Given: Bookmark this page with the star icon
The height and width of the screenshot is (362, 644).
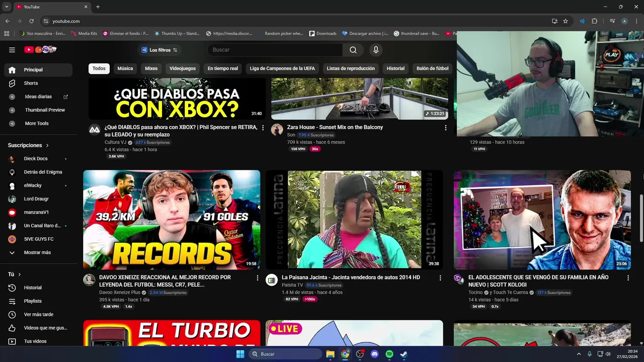Looking at the screenshot, I should coord(566,21).
